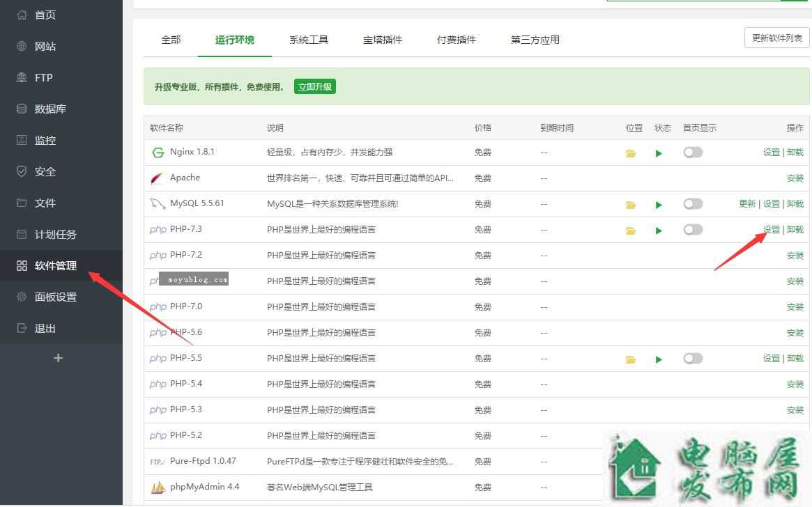Open the PHP-5.5 folder location icon
Image resolution: width=812 pixels, height=507 pixels.
click(x=630, y=359)
